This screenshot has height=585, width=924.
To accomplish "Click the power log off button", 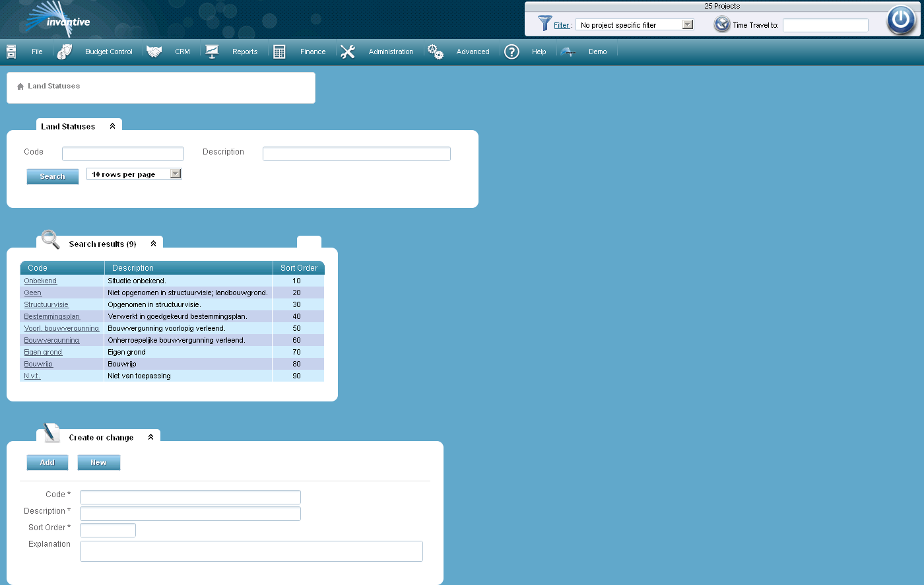I will pos(901,19).
